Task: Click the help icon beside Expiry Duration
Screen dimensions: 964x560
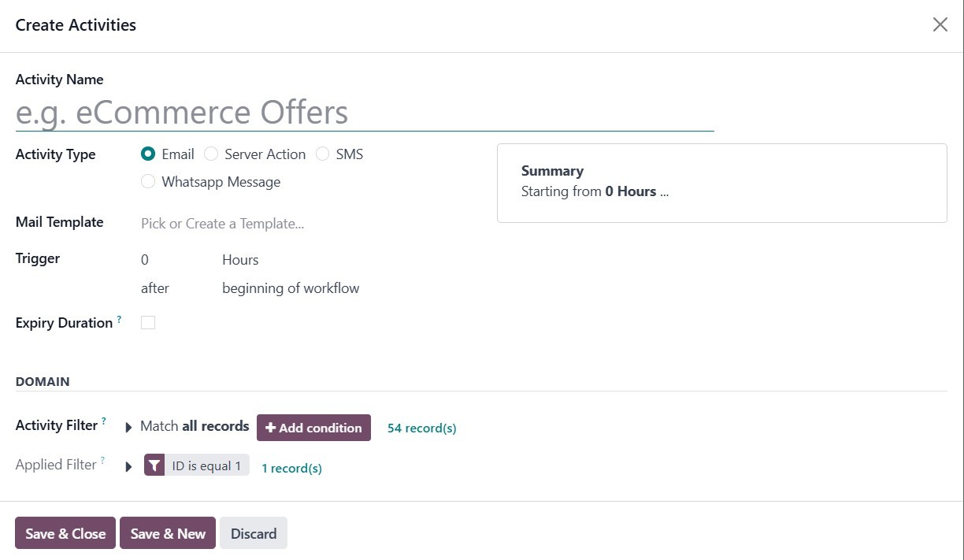Action: (x=119, y=319)
